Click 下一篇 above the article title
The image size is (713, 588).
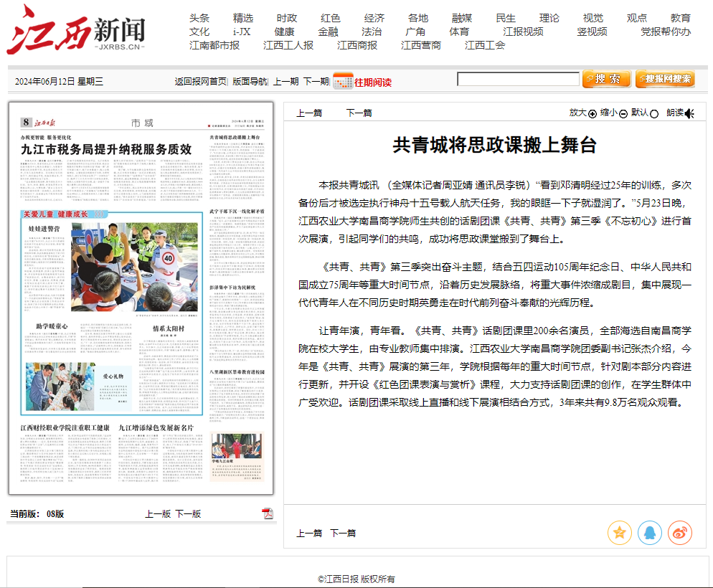[x=359, y=113]
